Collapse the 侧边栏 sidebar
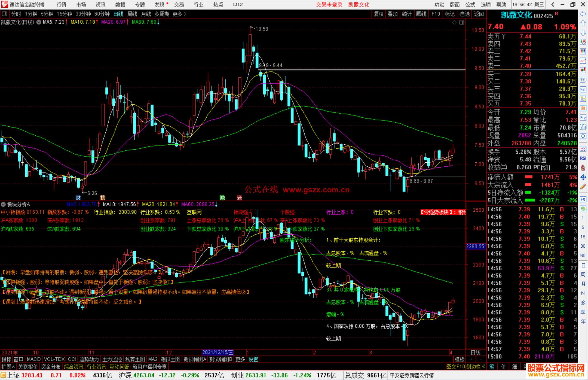The width and height of the screenshot is (588, 380). click(x=476, y=367)
